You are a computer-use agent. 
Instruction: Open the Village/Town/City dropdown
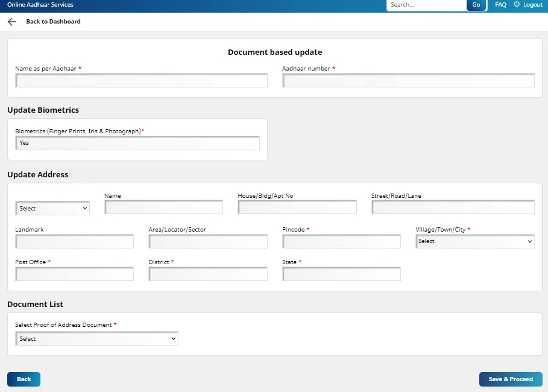475,241
